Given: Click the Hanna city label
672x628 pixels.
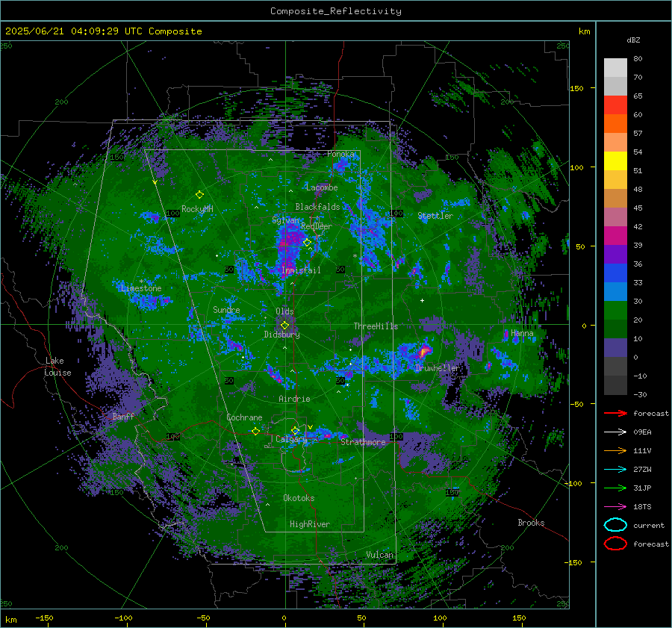Looking at the screenshot, I should [522, 333].
